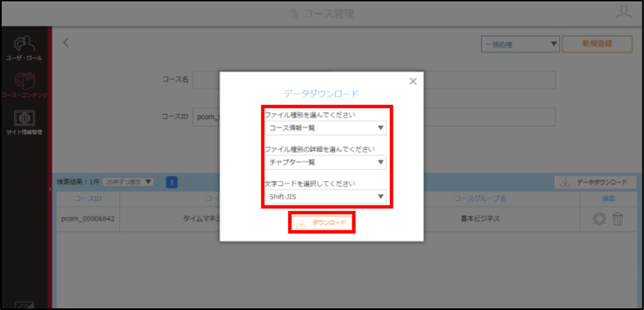
Task: Click the コースグループ名 column header
Action: tap(480, 199)
